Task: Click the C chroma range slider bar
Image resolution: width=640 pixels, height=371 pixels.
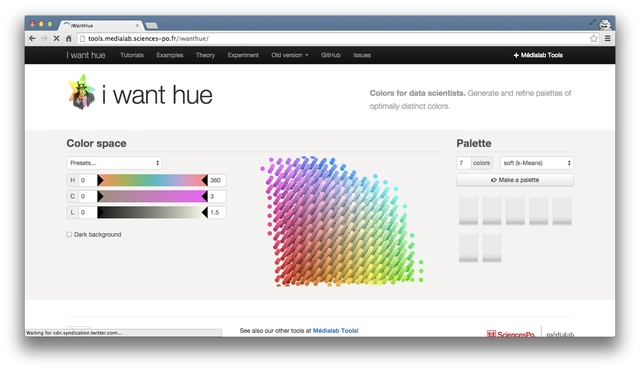Action: pyautogui.click(x=152, y=196)
